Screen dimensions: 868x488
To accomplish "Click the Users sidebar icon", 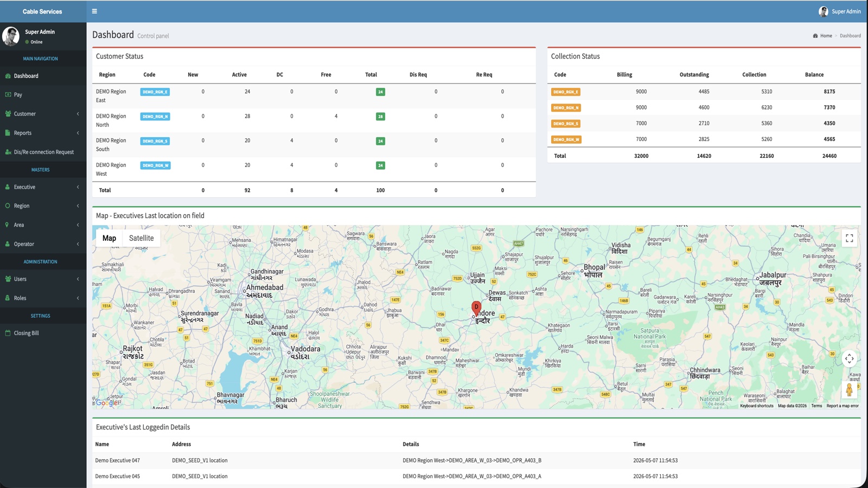I will pos(8,279).
